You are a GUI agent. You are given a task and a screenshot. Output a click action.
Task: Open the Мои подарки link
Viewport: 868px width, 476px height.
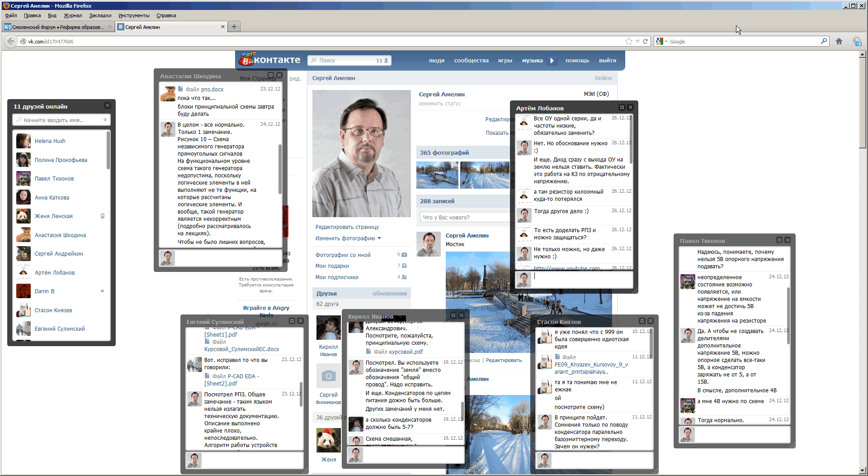(x=332, y=266)
